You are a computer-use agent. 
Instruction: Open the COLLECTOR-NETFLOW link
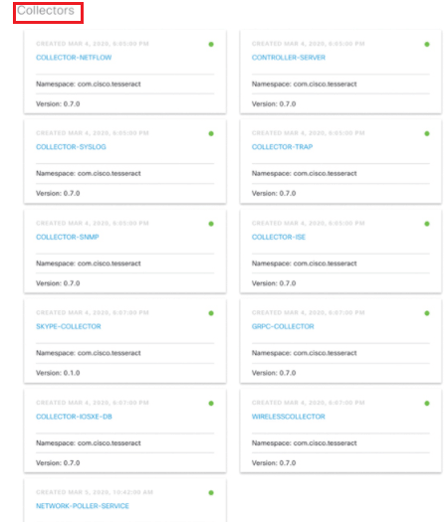click(x=74, y=57)
